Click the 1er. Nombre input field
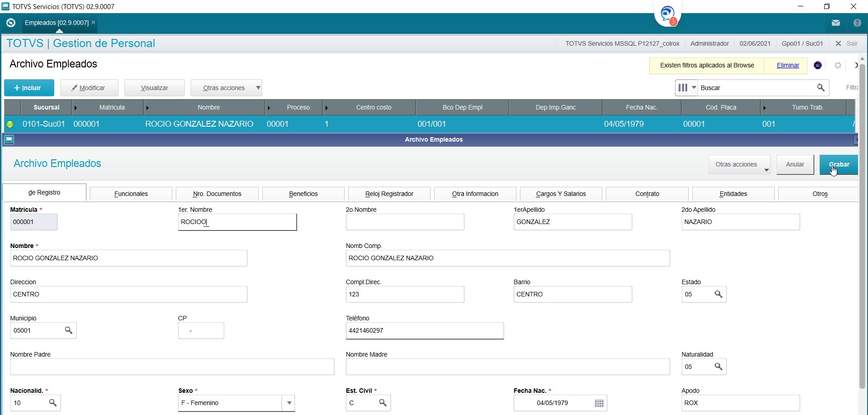 pyautogui.click(x=237, y=222)
